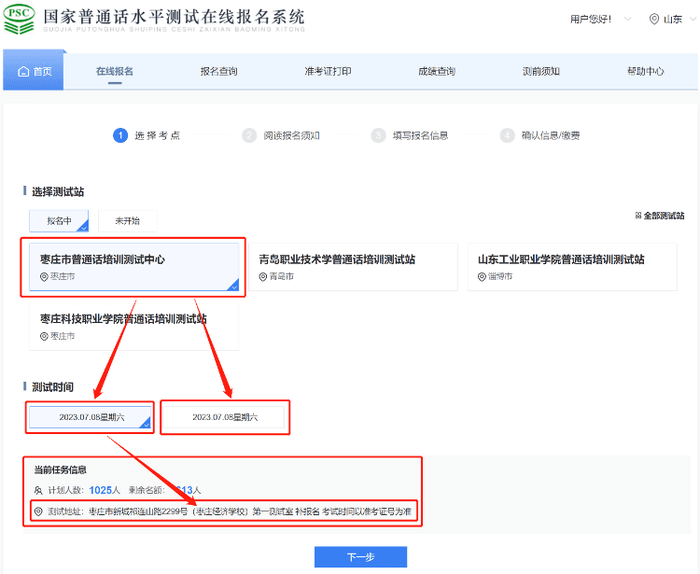The width and height of the screenshot is (700, 574).
Task: Open the 报名查询 tab
Action: [219, 72]
